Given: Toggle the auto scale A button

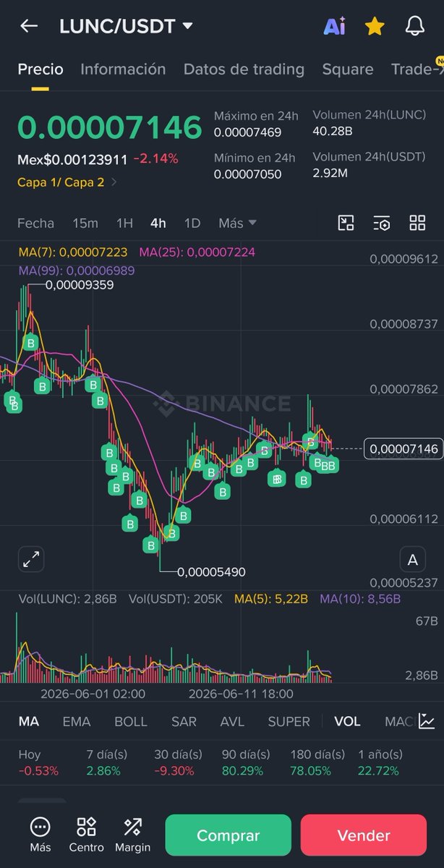Looking at the screenshot, I should click(x=412, y=559).
